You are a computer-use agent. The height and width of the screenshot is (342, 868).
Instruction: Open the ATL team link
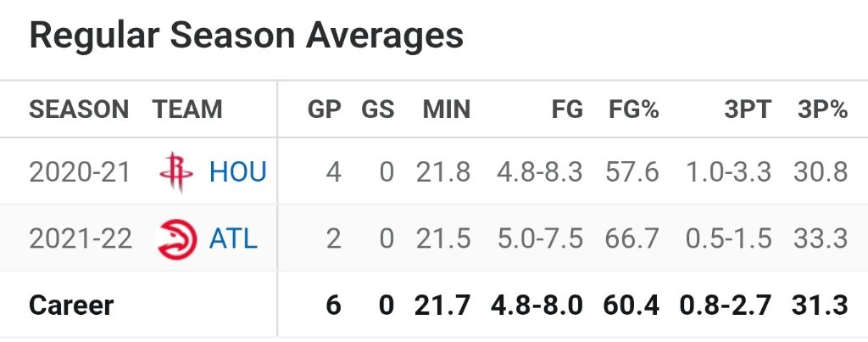233,239
